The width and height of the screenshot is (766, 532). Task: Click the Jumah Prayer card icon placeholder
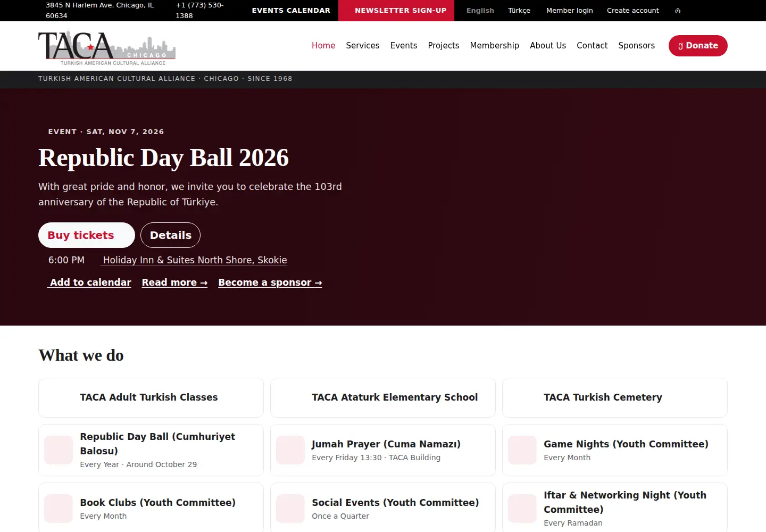(x=290, y=450)
